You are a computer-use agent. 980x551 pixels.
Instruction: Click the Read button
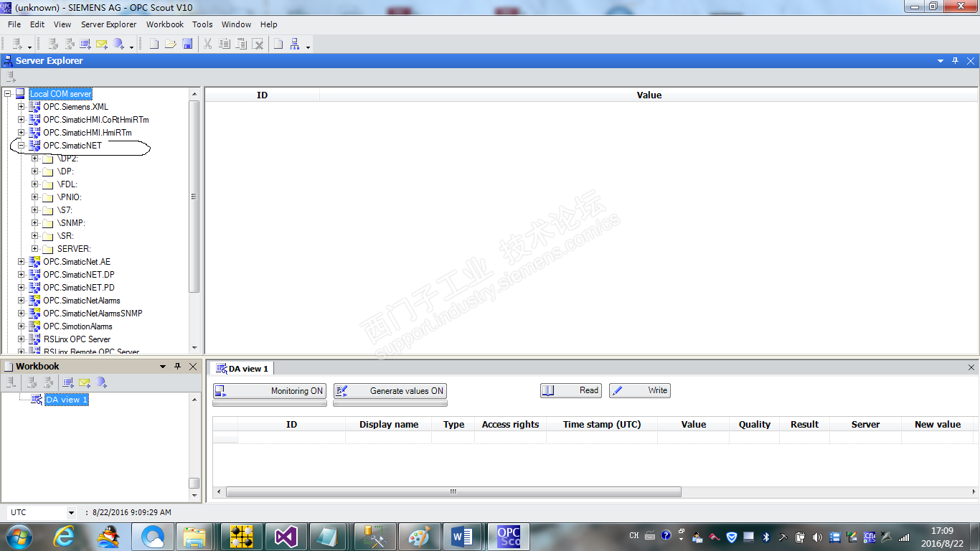(571, 390)
